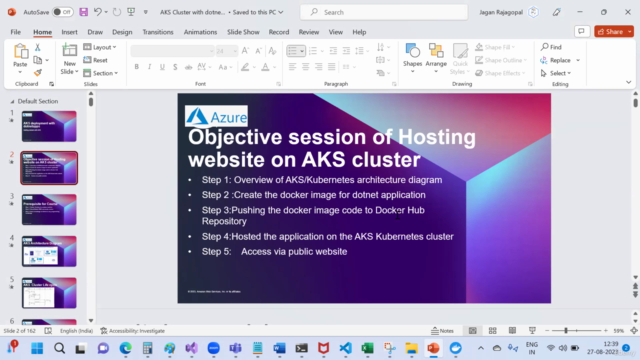The height and width of the screenshot is (360, 640).
Task: Open font name combo box
Action: 173,51
